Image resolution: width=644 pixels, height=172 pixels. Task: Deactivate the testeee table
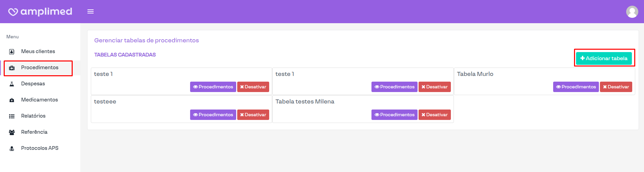coord(253,115)
